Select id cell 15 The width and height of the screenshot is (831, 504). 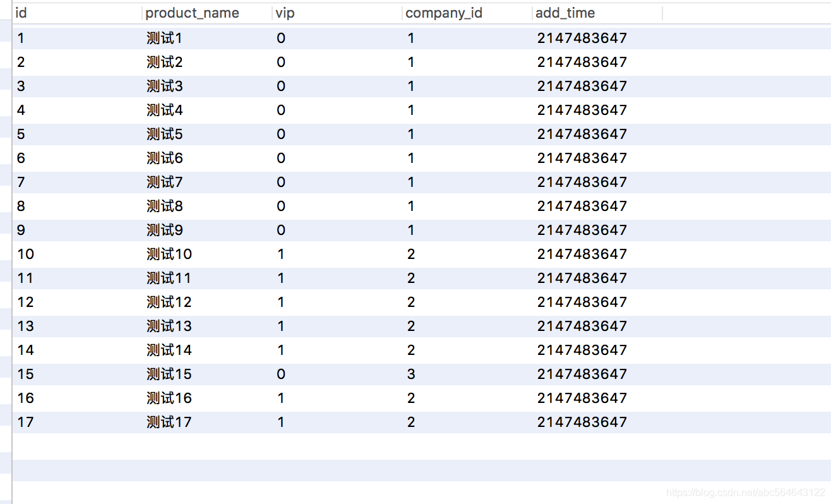[26, 375]
